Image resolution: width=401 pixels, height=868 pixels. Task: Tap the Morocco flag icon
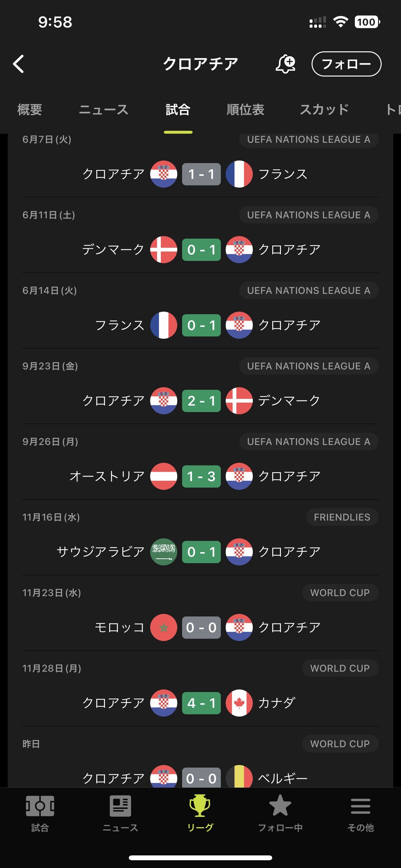pyautogui.click(x=164, y=627)
